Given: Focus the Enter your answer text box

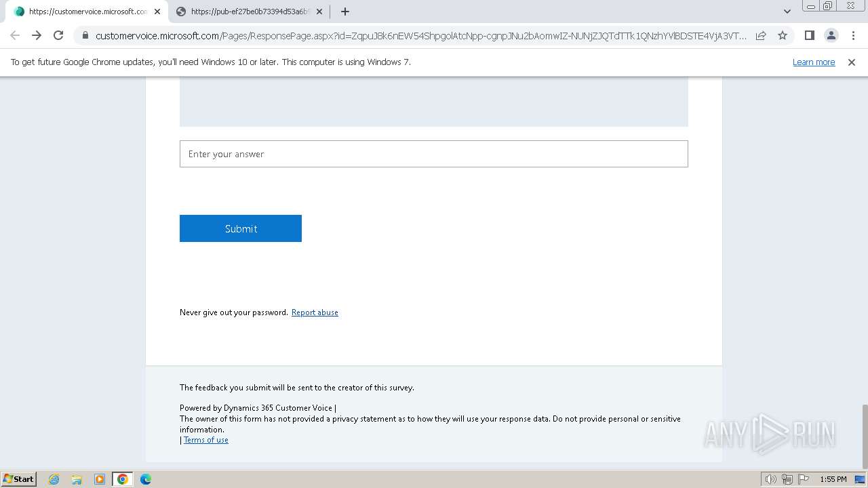Looking at the screenshot, I should coord(434,154).
